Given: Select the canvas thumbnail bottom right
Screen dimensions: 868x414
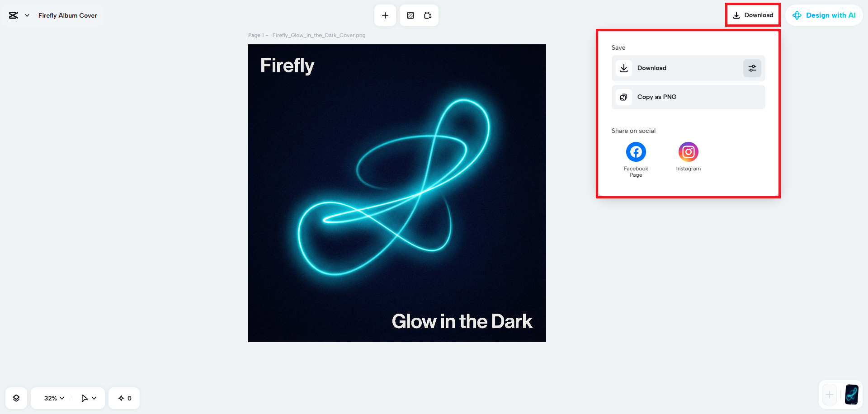Looking at the screenshot, I should 852,394.
